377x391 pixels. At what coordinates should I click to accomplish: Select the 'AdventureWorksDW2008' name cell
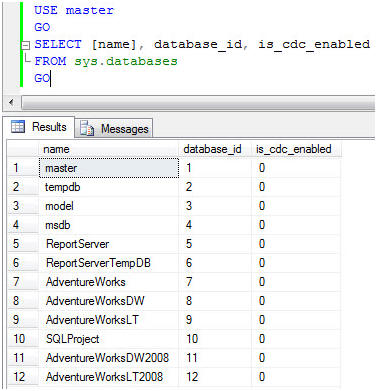pos(109,358)
